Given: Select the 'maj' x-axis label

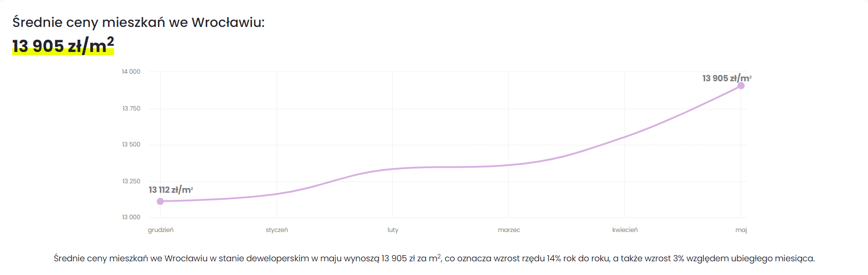Looking at the screenshot, I should (741, 230).
